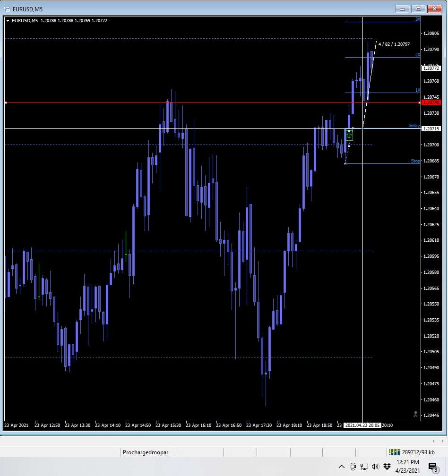Click the 23 Apr 12:50 time axis label
The image size is (448, 476).
point(47,425)
